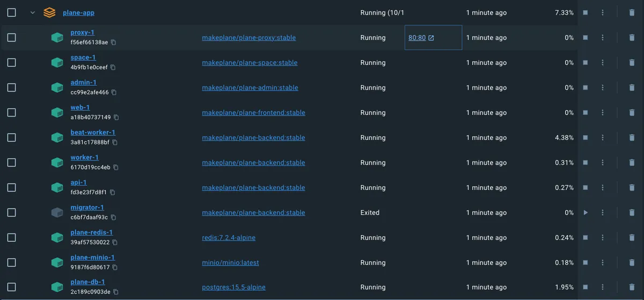Open the makeplane/plane-frontend:stable image link
This screenshot has width=644, height=300.
[x=253, y=113]
